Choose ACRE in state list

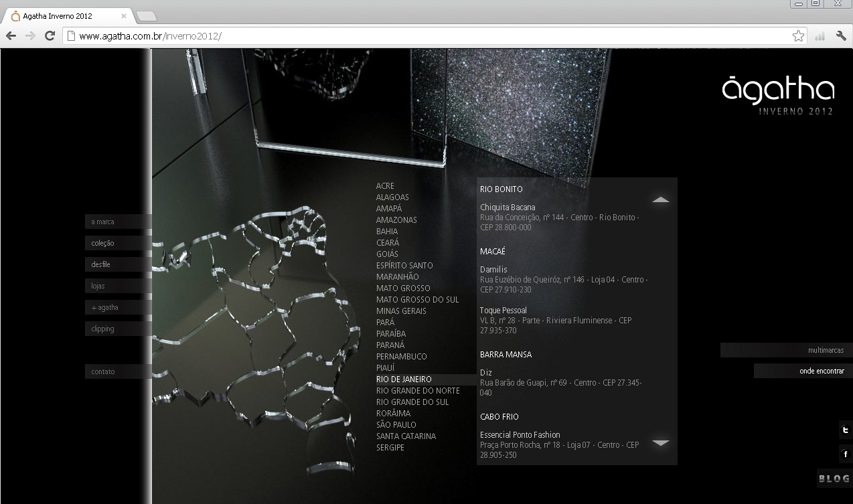coord(385,186)
